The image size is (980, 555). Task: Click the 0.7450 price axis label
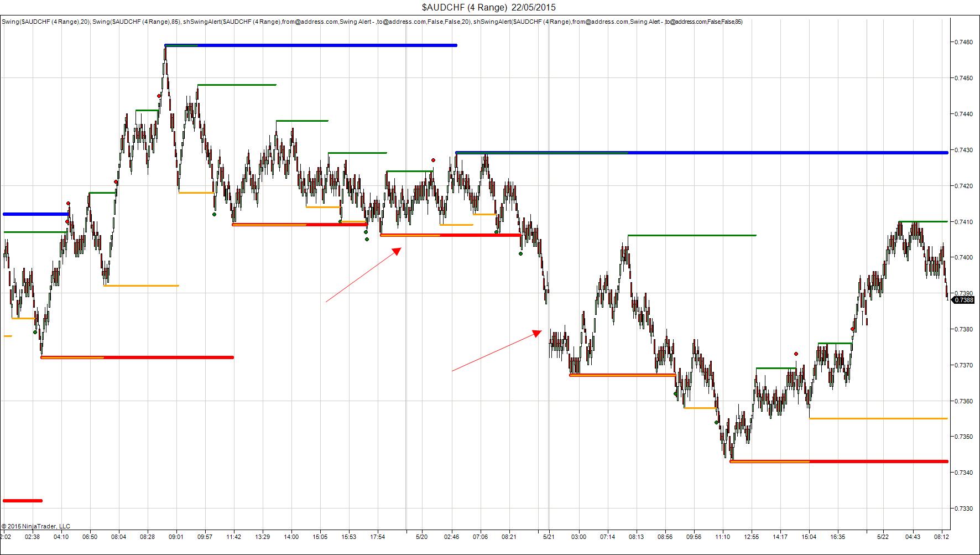(963, 78)
